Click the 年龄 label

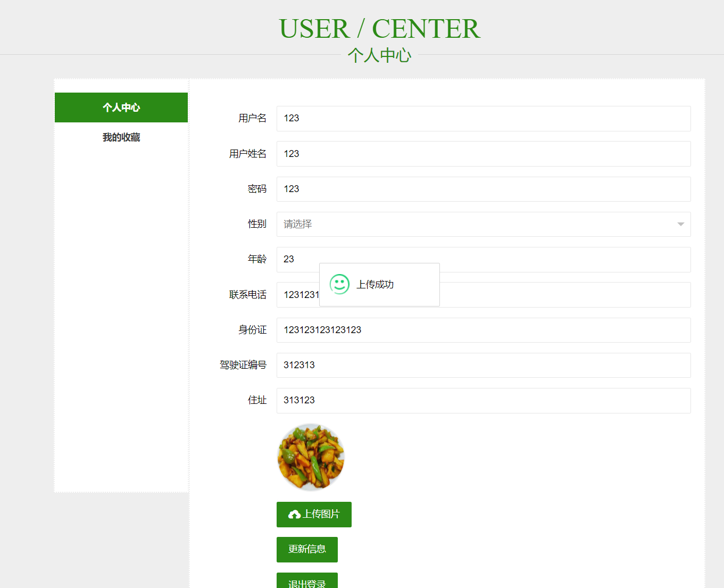point(257,259)
